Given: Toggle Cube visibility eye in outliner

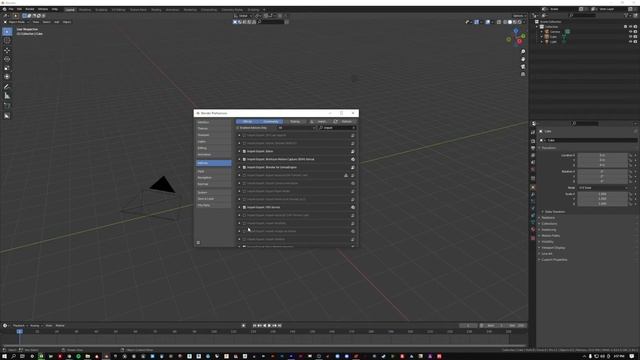Looking at the screenshot, I should point(630,37).
